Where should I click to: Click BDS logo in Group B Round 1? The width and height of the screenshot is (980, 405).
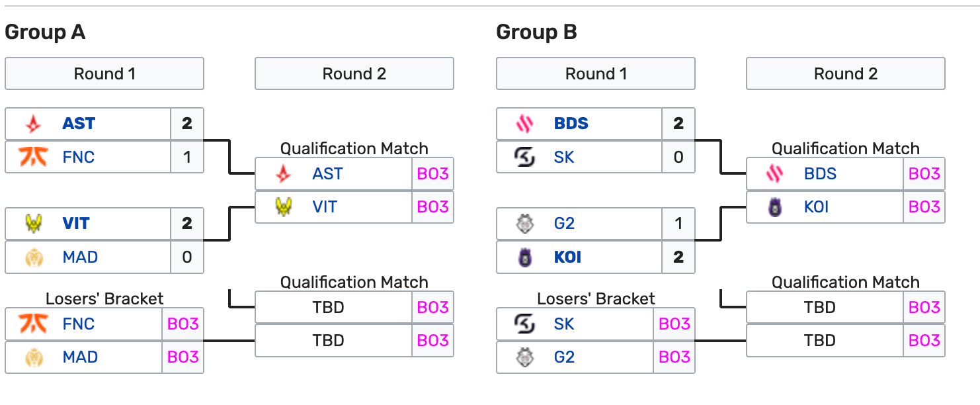pos(524,124)
